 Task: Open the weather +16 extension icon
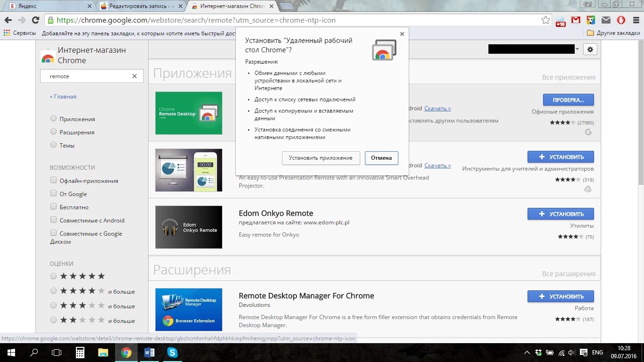561,21
